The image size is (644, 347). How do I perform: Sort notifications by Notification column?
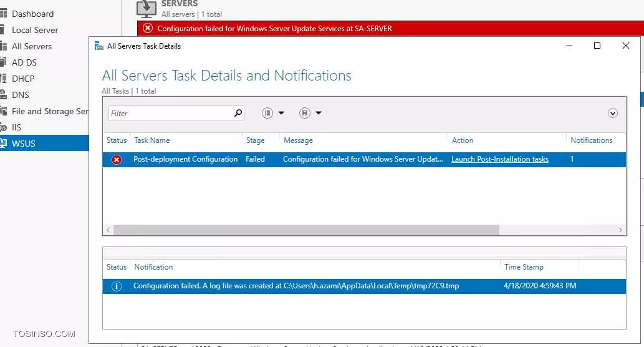point(153,267)
